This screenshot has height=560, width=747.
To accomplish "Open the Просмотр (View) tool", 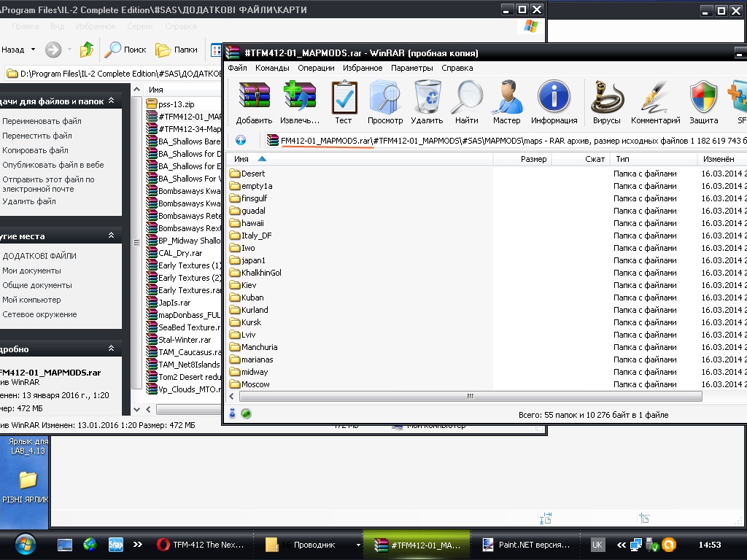I will (x=385, y=102).
